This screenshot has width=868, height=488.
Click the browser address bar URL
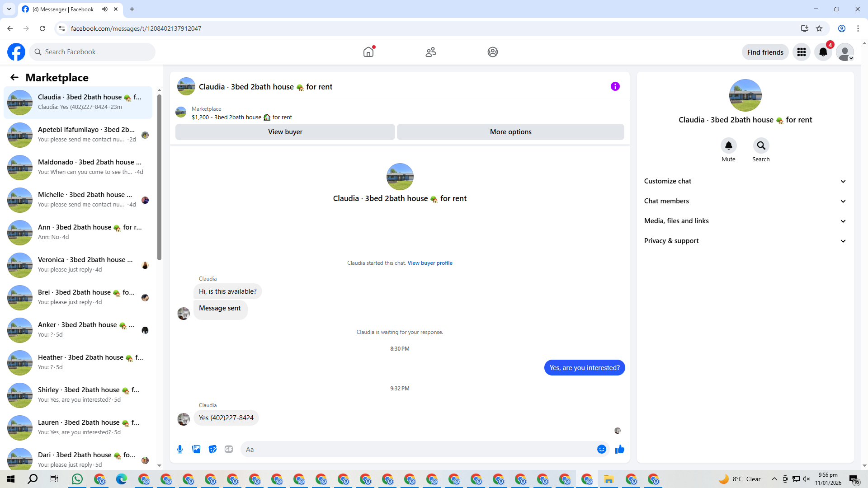coord(136,28)
